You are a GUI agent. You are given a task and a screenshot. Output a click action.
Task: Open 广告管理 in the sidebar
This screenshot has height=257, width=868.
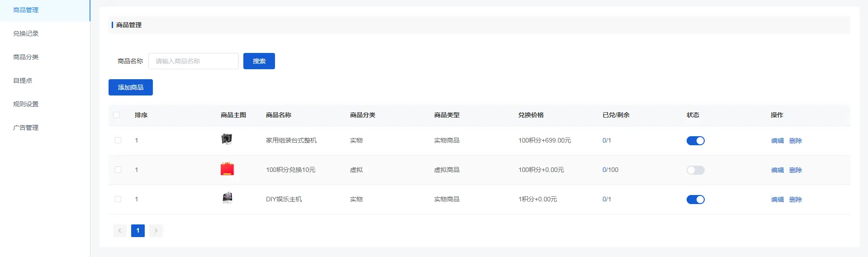coord(26,128)
